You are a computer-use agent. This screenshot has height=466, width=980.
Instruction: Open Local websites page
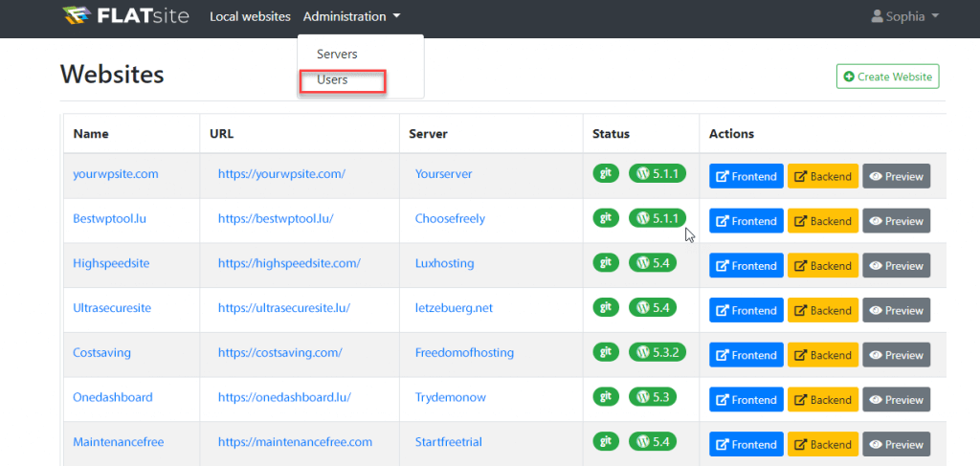(x=250, y=17)
